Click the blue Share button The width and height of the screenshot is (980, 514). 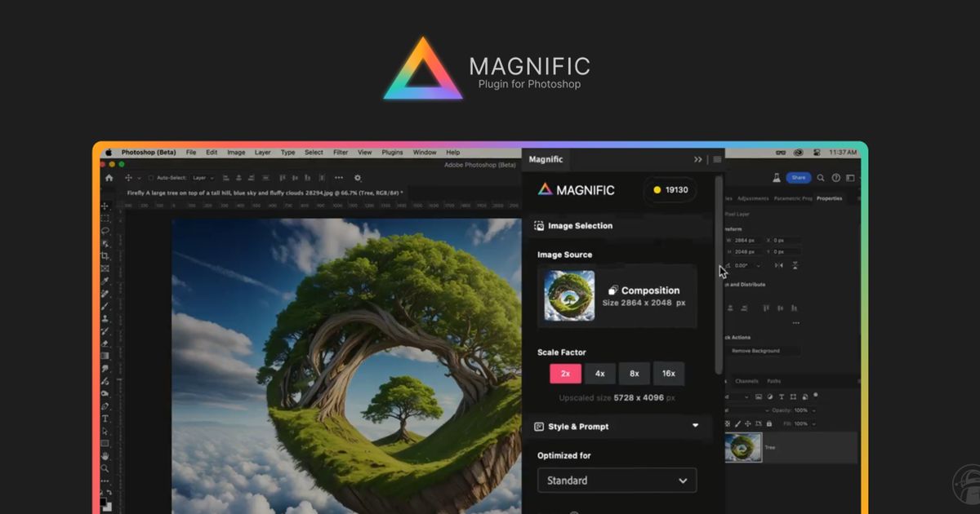pyautogui.click(x=799, y=178)
